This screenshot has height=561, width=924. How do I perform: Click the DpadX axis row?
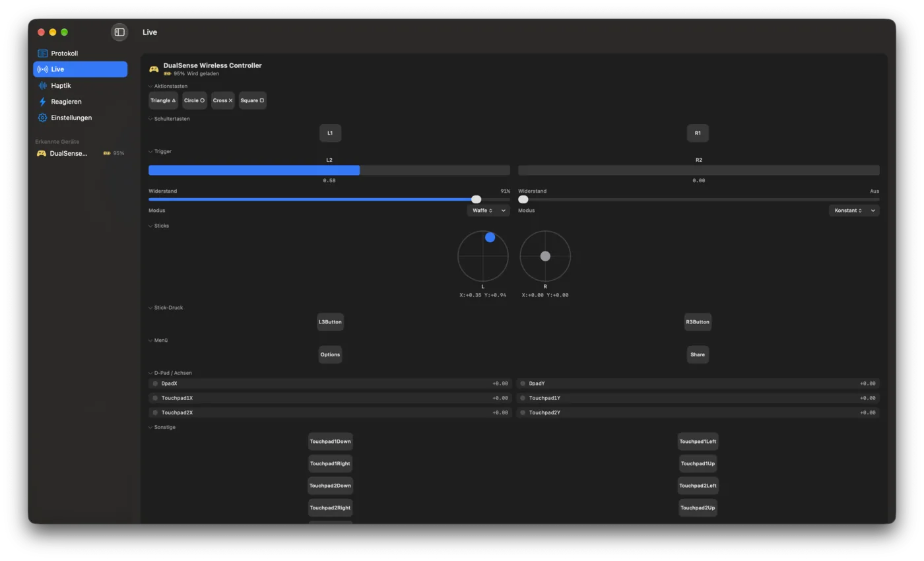click(330, 383)
